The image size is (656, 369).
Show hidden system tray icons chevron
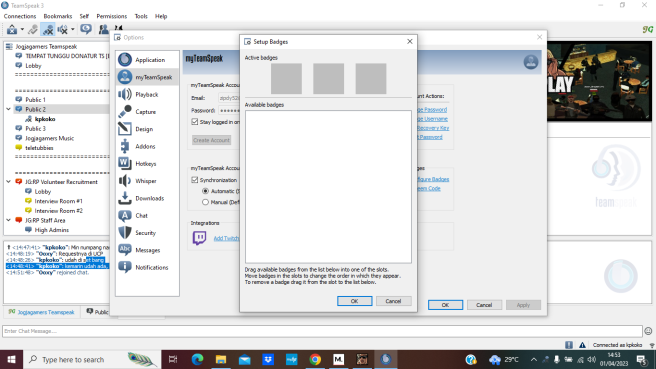coord(533,359)
